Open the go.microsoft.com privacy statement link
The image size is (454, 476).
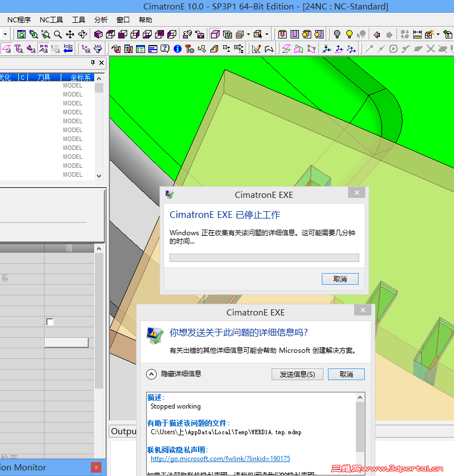pyautogui.click(x=220, y=458)
